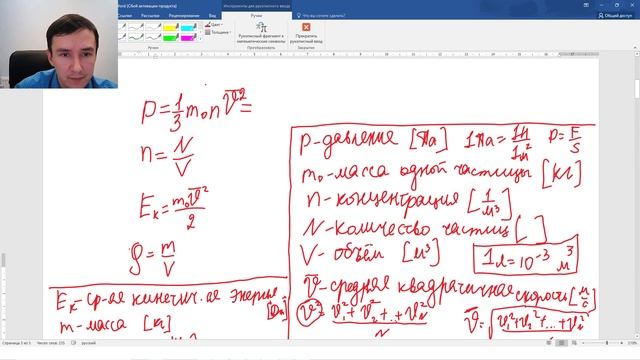
Task: Click the horizontal ruler
Action: tap(359, 54)
